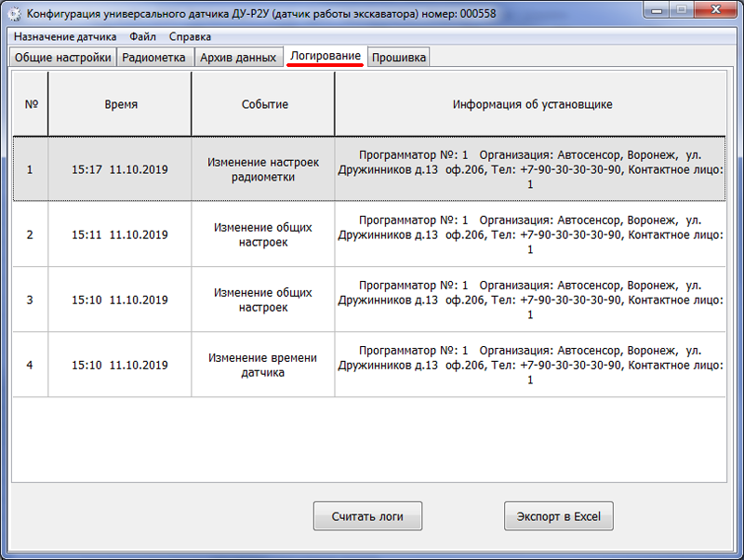Open the Справка menu

pos(190,36)
